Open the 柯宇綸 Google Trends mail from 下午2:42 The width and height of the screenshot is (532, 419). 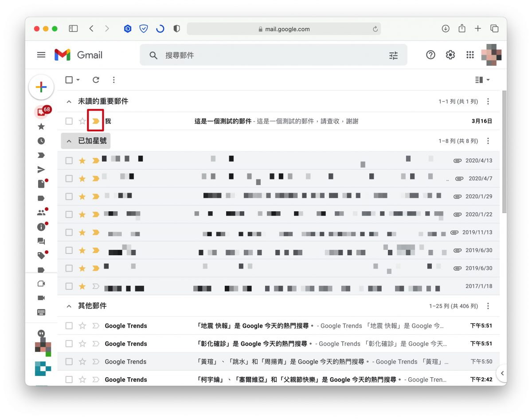click(x=278, y=379)
